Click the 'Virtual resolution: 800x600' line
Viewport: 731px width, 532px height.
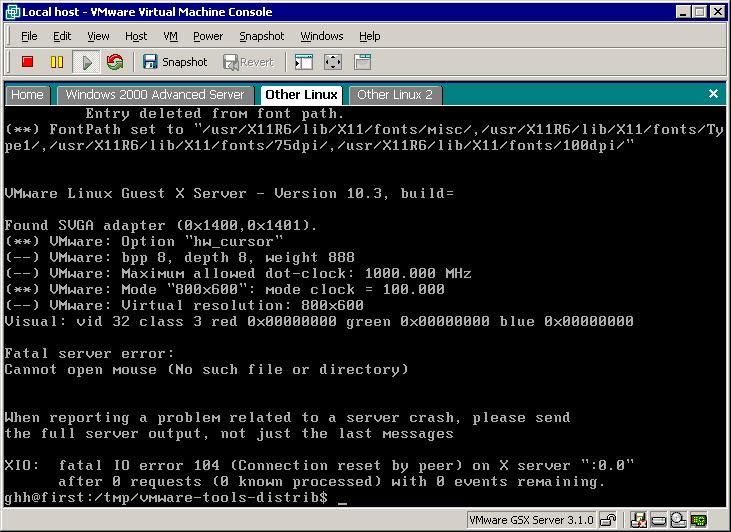[x=184, y=305]
